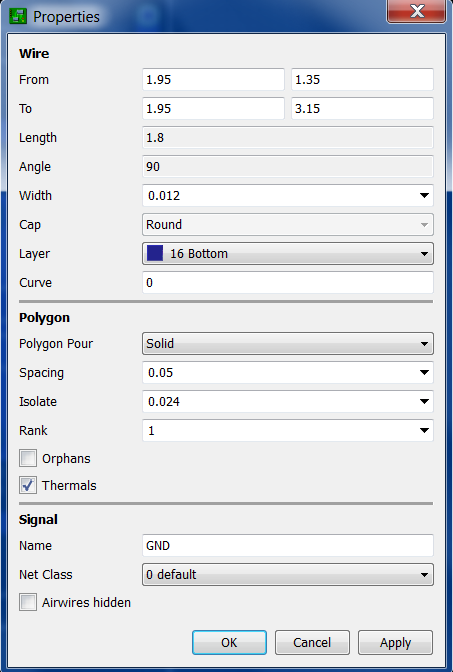Expand the Spacing dropdown arrow

pyautogui.click(x=424, y=372)
